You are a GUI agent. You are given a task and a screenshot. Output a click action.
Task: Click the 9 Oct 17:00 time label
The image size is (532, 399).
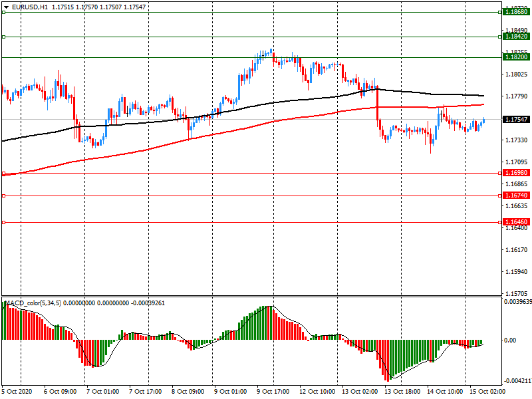pos(273,391)
